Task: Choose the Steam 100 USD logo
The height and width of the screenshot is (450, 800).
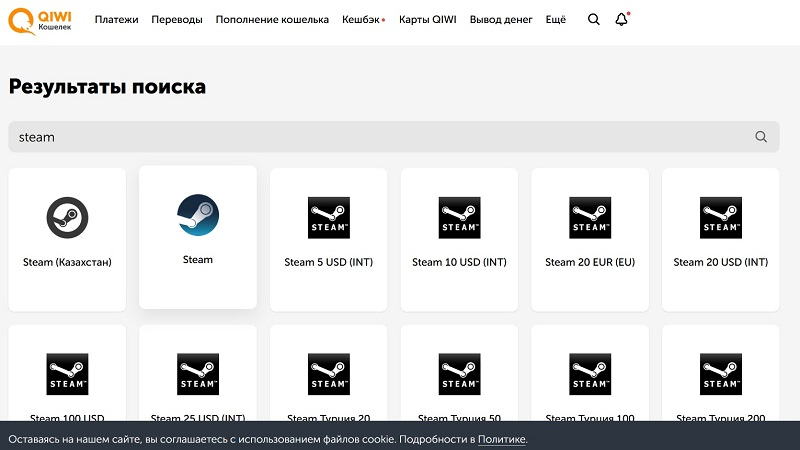Action: [67, 374]
